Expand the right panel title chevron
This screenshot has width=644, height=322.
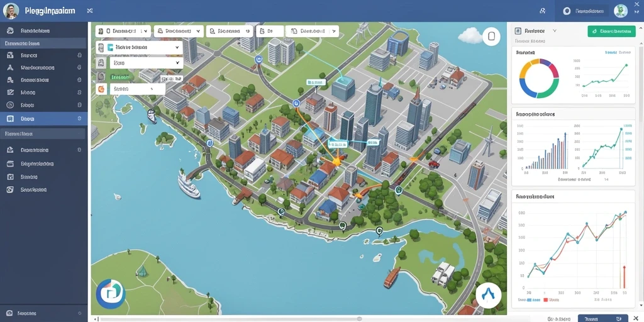(x=555, y=31)
